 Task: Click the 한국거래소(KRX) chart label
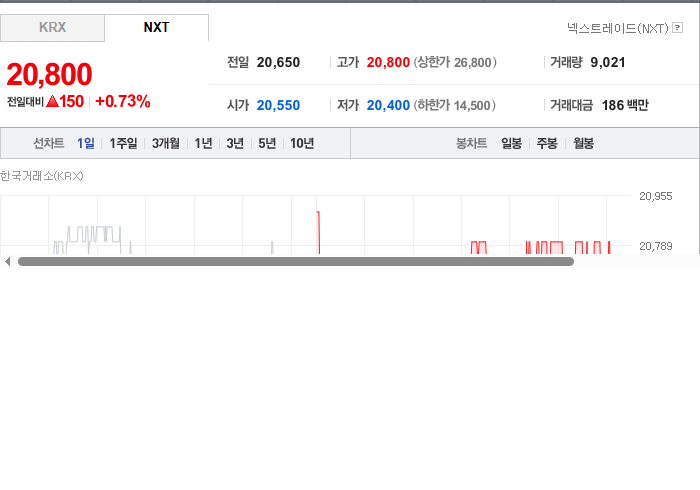[42, 176]
